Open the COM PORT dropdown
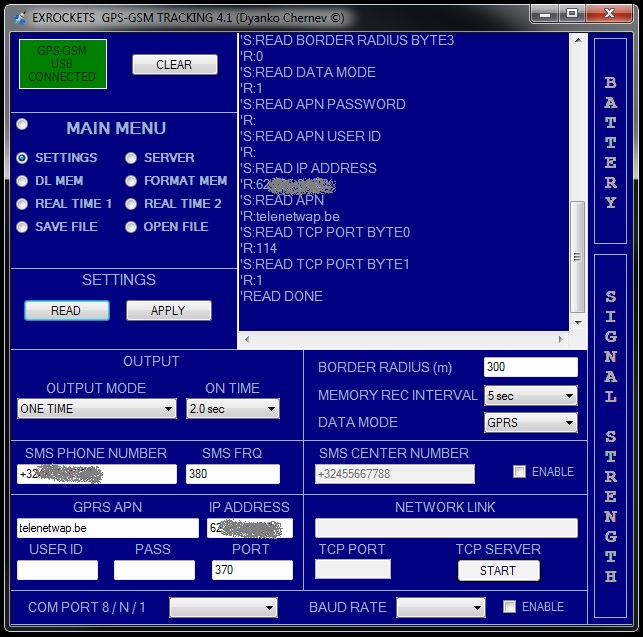This screenshot has width=643, height=637. pyautogui.click(x=223, y=607)
